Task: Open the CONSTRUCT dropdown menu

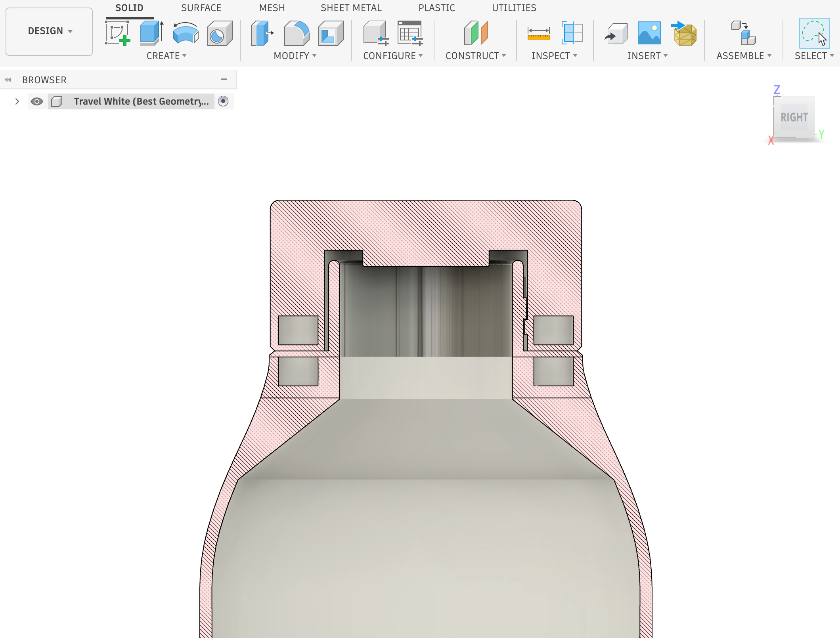Action: [475, 56]
